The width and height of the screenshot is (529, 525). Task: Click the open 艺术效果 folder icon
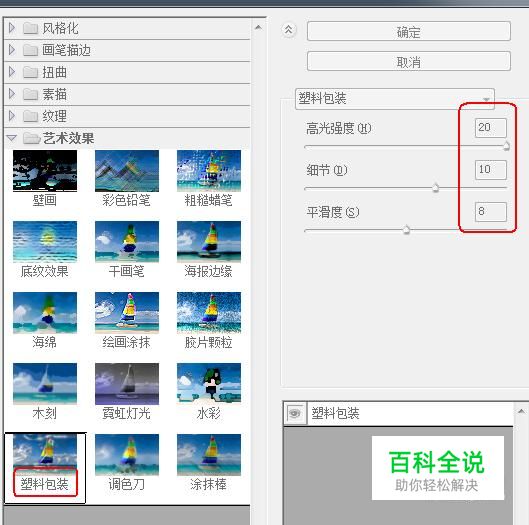(31, 138)
